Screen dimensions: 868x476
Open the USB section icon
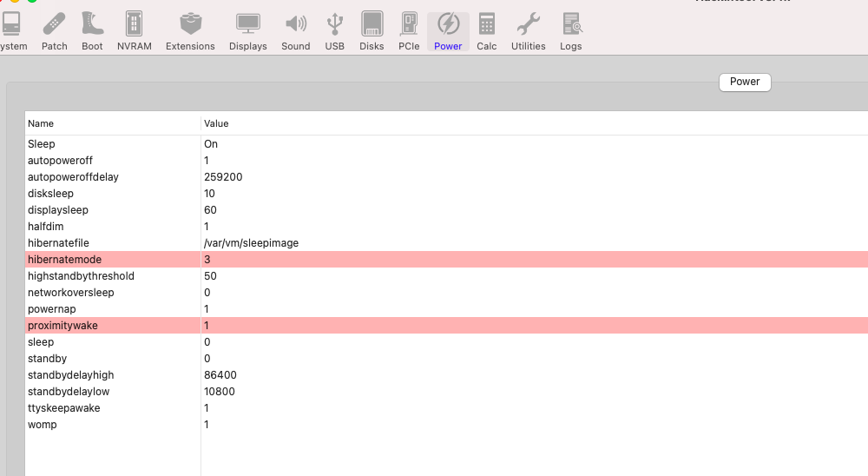point(334,30)
